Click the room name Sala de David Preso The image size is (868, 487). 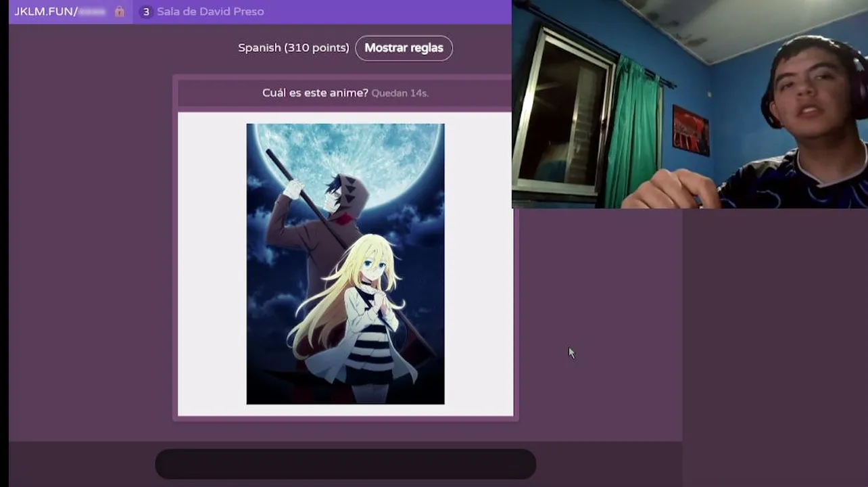[210, 11]
